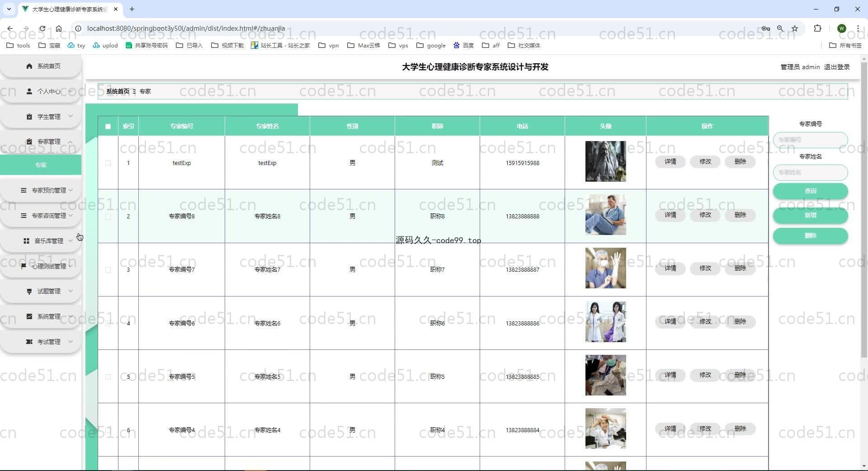Click the page vertical scrollbar
Image resolution: width=868 pixels, height=471 pixels.
(x=864, y=210)
